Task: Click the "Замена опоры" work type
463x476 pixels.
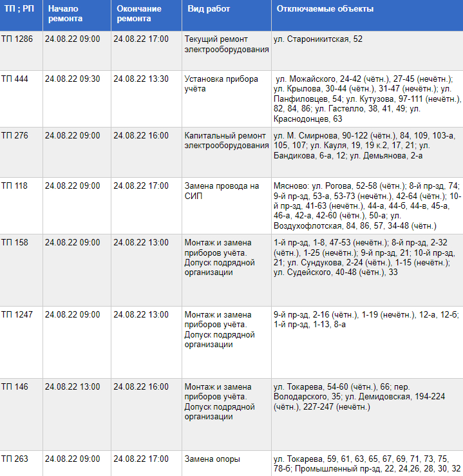Action: pyautogui.click(x=212, y=459)
